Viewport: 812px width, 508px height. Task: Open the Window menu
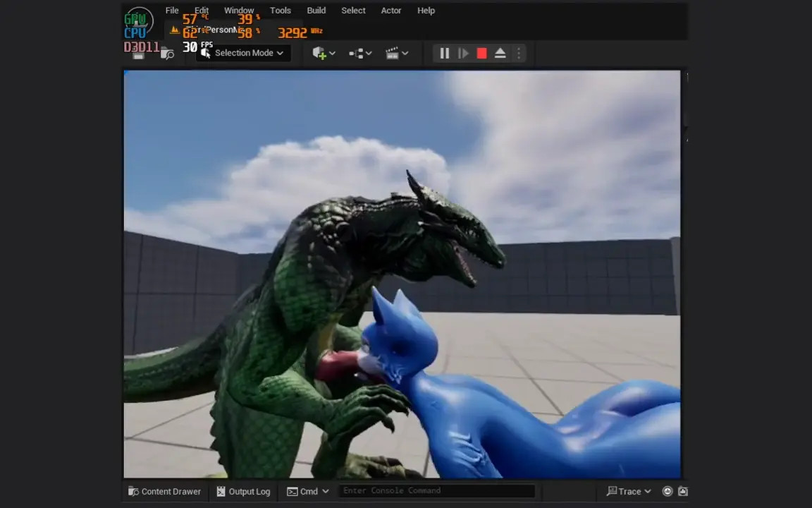tap(239, 11)
